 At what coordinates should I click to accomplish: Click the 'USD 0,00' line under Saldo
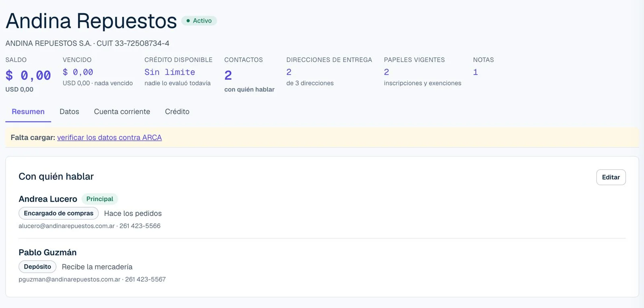pyautogui.click(x=19, y=89)
